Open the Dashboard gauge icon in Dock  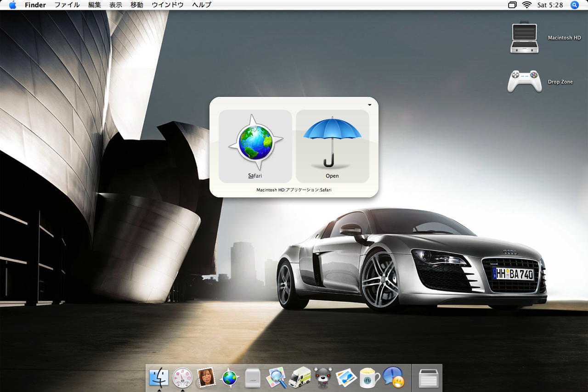pyautogui.click(x=182, y=378)
